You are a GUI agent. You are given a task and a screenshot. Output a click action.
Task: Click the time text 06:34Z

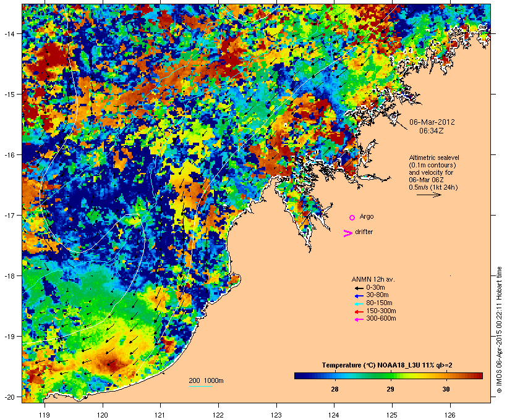click(431, 131)
